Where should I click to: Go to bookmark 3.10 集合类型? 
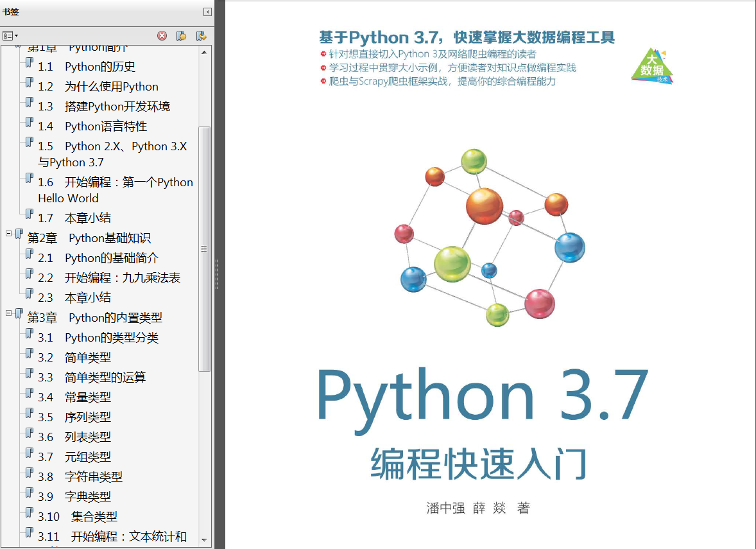[78, 517]
